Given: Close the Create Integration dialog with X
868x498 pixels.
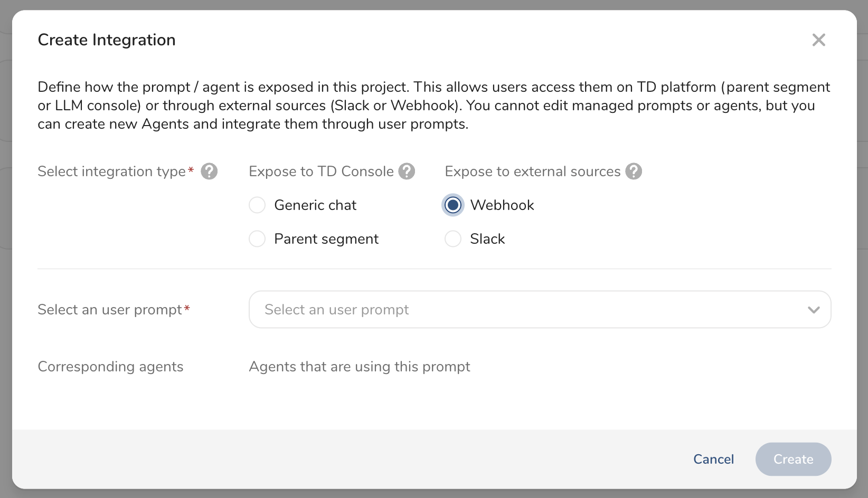Looking at the screenshot, I should (818, 40).
